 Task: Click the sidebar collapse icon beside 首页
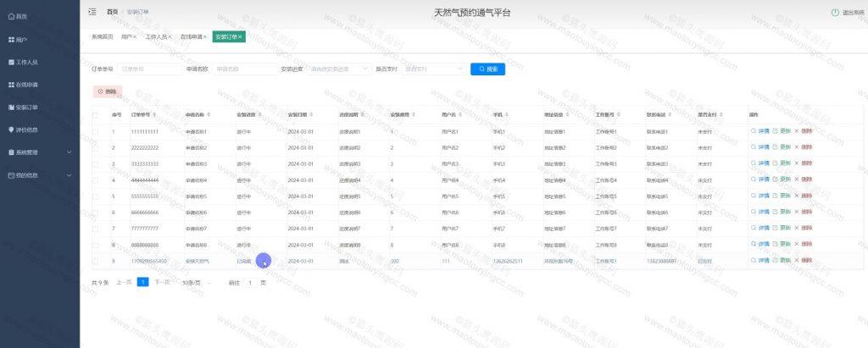click(x=92, y=13)
